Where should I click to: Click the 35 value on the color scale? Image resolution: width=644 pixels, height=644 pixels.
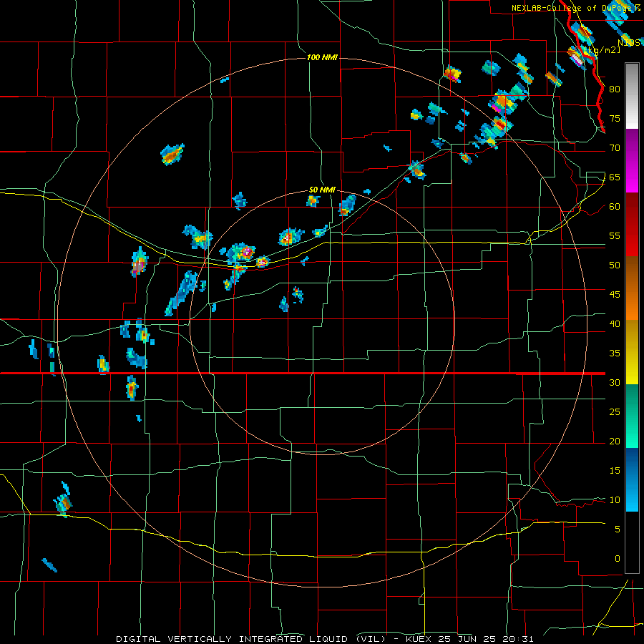coord(615,353)
